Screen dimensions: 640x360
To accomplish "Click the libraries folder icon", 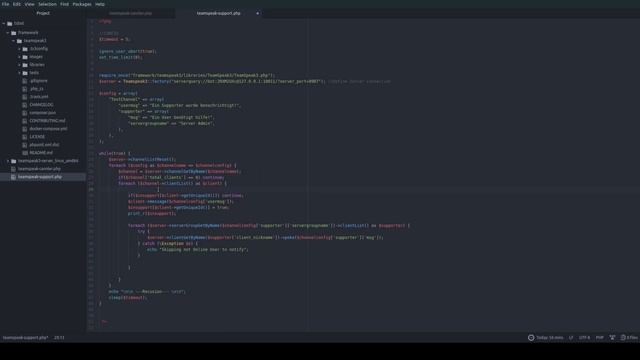I will (25, 65).
